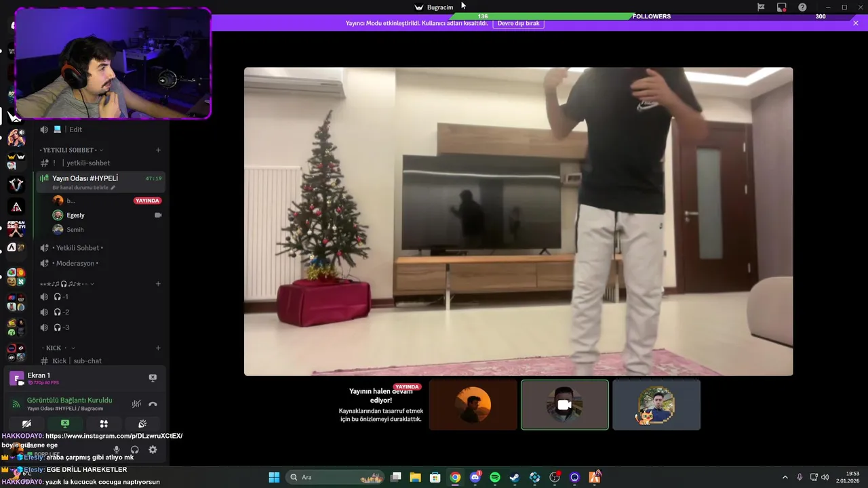Open Kick sub-chat text channel
This screenshot has width=868, height=488.
tap(100, 361)
